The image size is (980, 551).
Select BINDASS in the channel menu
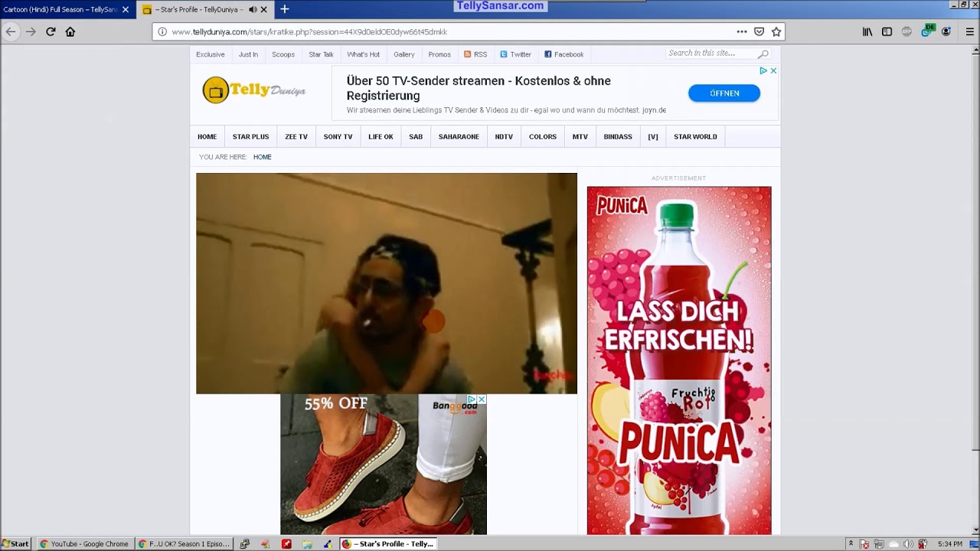618,137
